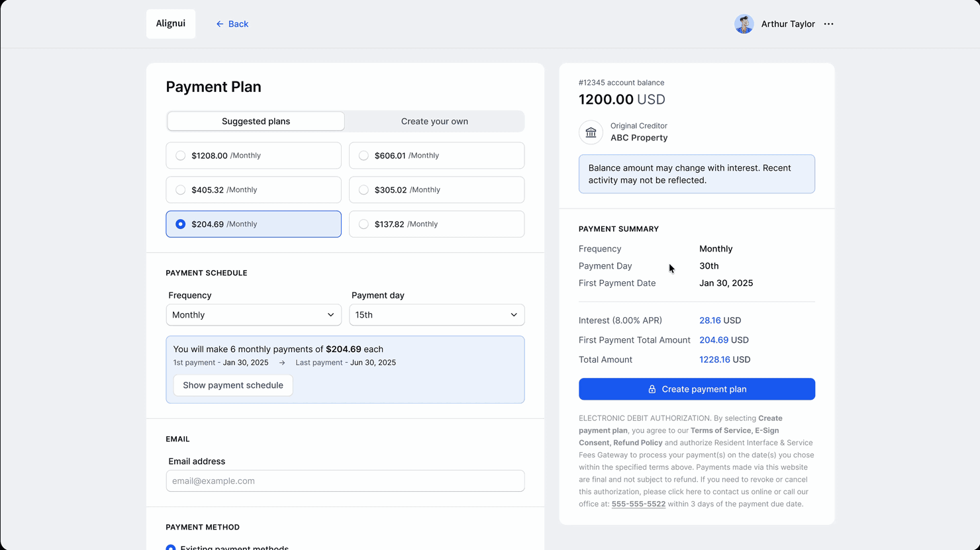Click into the Email address field
The width and height of the screenshot is (980, 550).
[x=345, y=481]
